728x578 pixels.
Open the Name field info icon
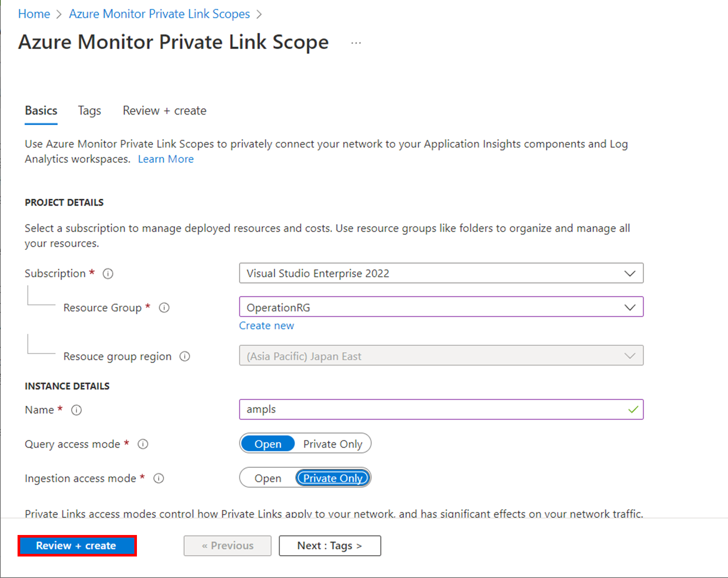pos(76,410)
